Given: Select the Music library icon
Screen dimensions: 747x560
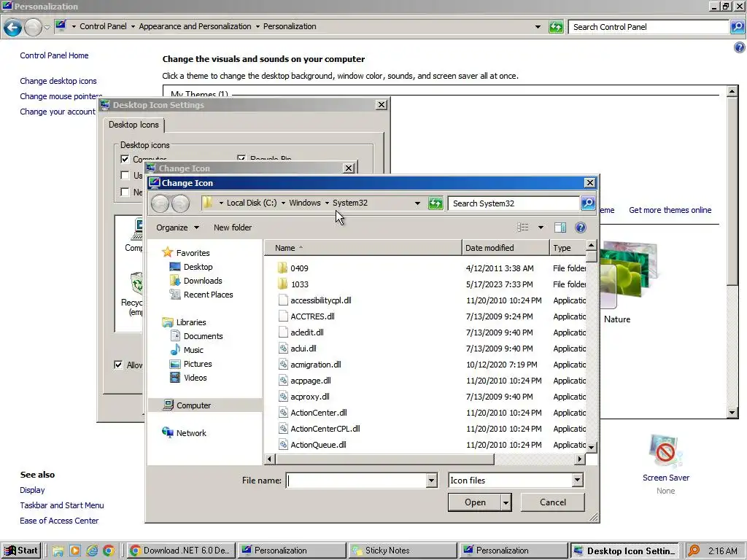Looking at the screenshot, I should tap(175, 350).
